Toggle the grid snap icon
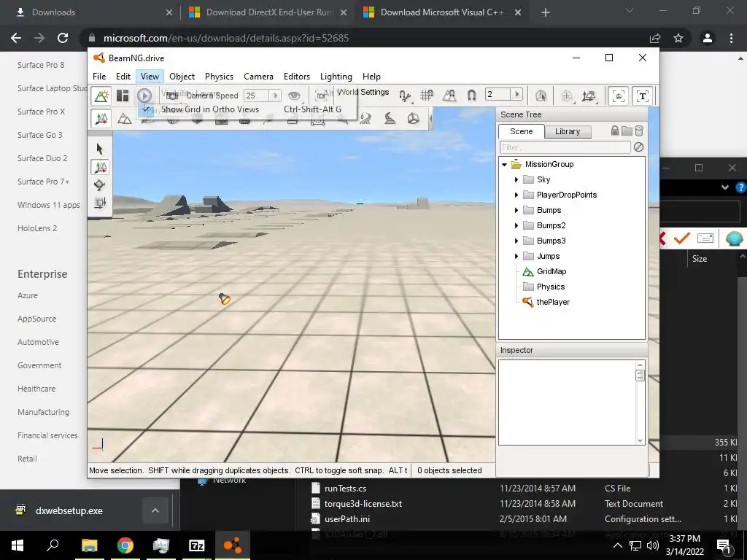747x560 pixels. point(426,96)
